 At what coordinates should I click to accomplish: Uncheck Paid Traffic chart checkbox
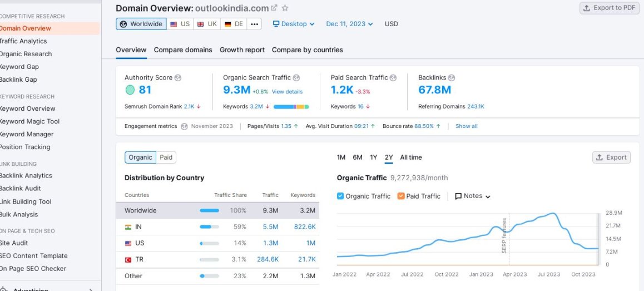click(401, 196)
